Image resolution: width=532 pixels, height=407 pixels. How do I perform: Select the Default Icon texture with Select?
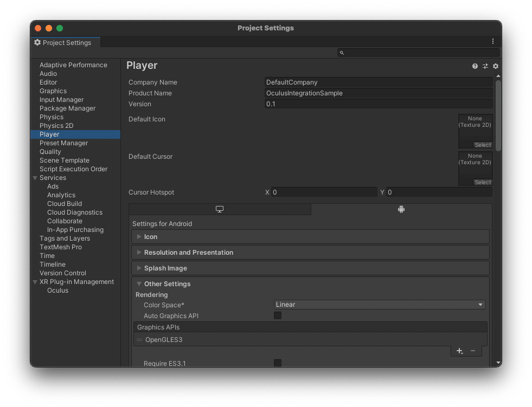click(x=483, y=145)
